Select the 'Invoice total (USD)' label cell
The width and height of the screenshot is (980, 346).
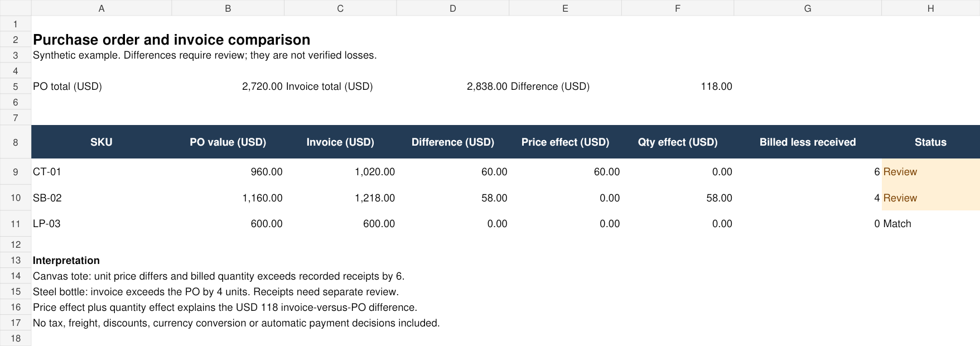[x=340, y=86]
